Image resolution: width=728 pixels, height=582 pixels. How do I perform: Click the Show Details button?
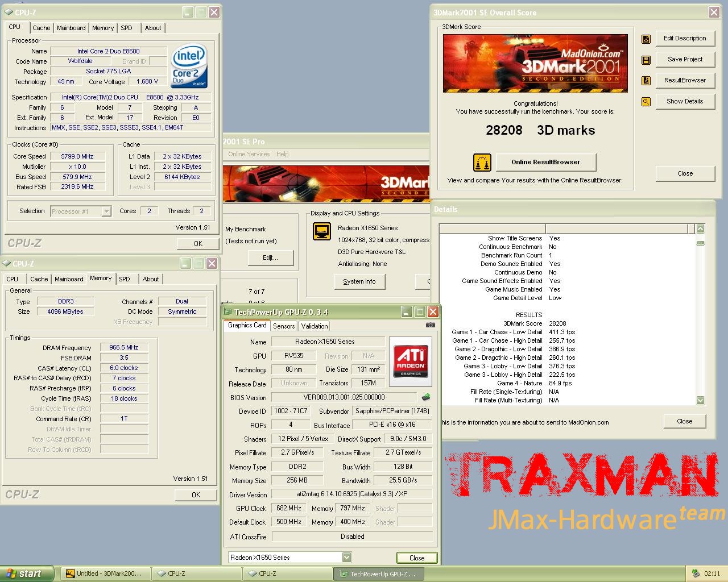pos(685,102)
